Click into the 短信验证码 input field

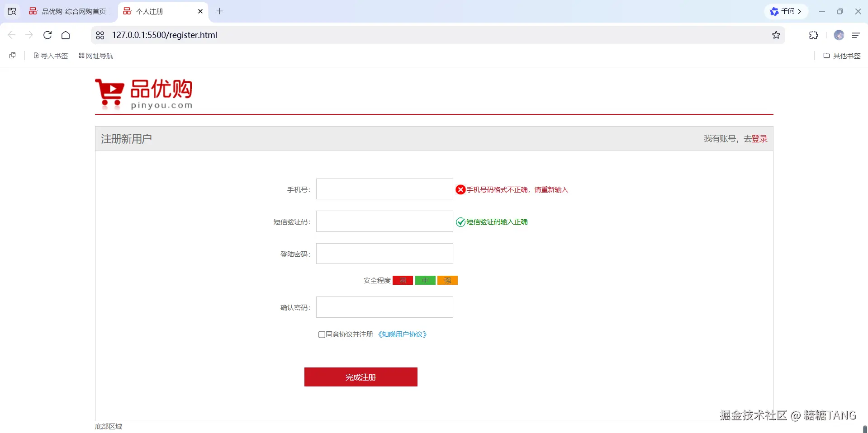[384, 221]
